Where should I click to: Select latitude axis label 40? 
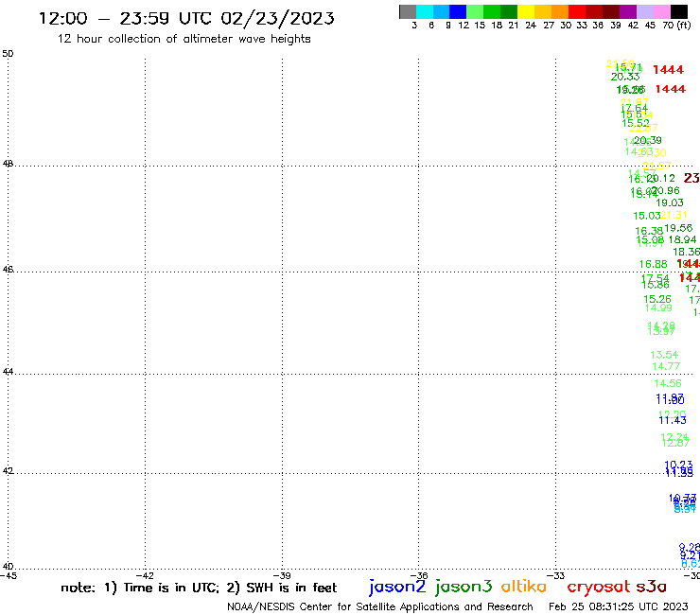8,567
